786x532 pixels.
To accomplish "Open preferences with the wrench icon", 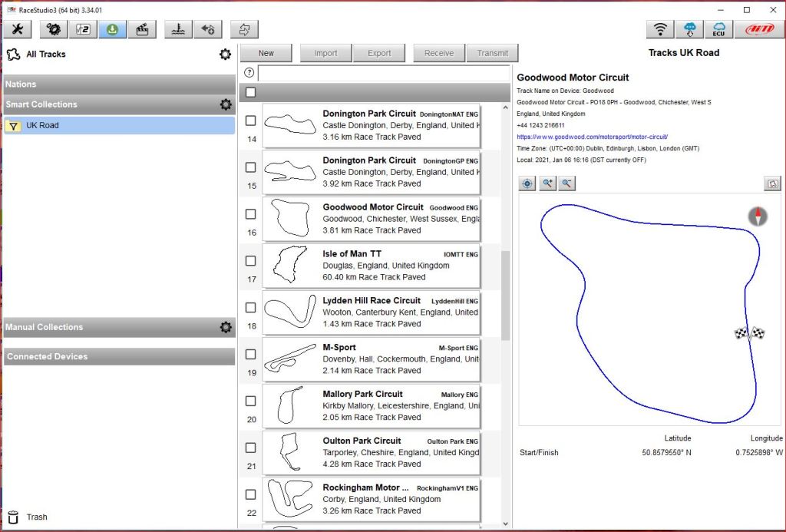I will click(18, 29).
